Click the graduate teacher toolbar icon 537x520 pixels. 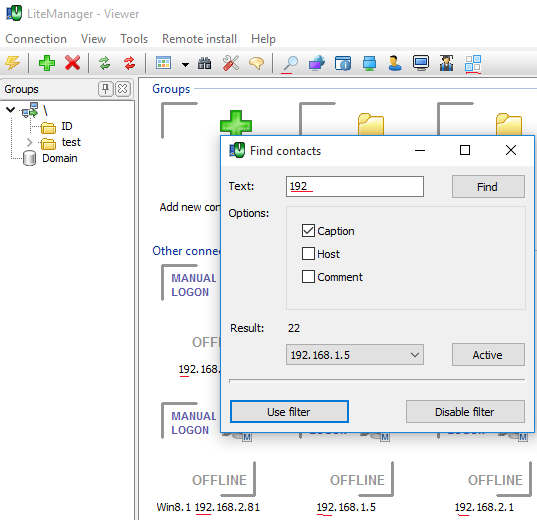pos(447,63)
